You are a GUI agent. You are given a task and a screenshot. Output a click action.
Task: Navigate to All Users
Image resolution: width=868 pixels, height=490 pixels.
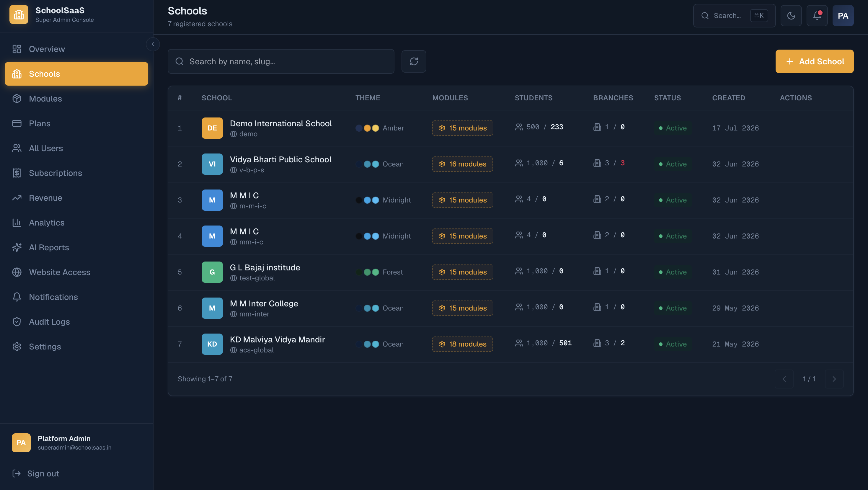coord(76,148)
